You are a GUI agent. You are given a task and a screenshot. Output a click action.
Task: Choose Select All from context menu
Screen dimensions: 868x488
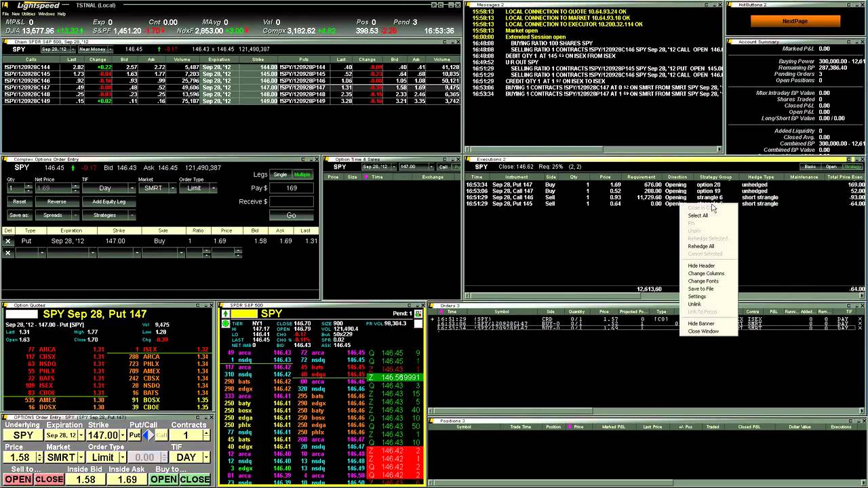(698, 216)
